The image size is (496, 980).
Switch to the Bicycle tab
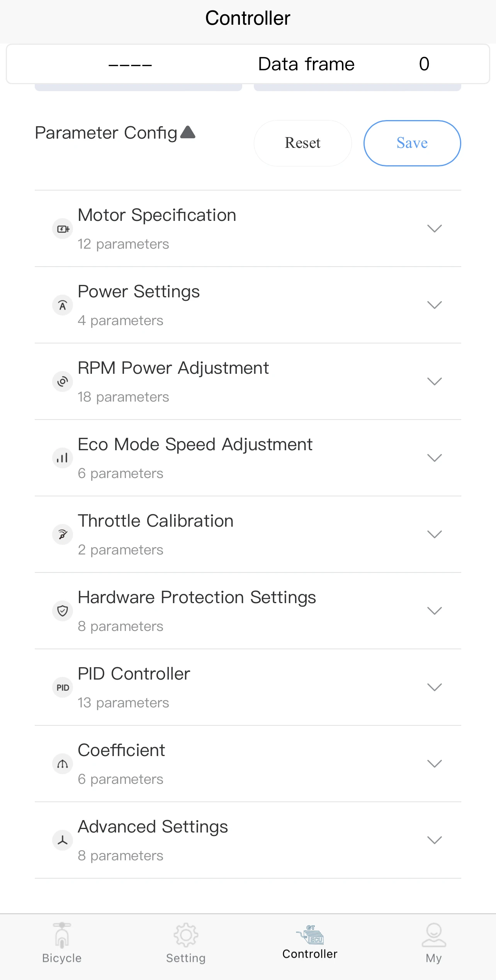[62, 943]
